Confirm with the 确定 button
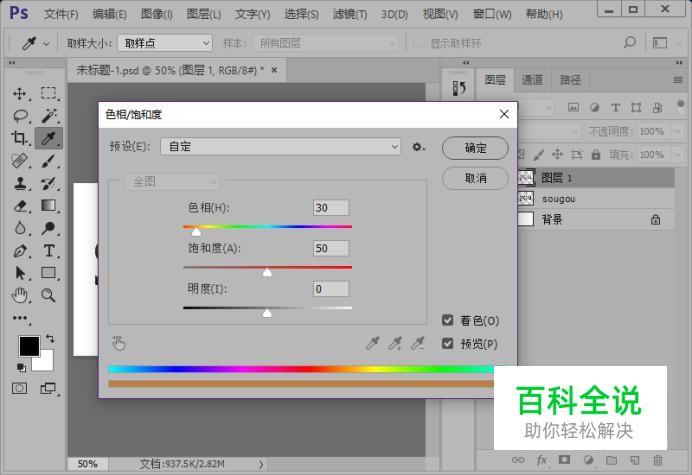The width and height of the screenshot is (692, 475). pos(475,148)
